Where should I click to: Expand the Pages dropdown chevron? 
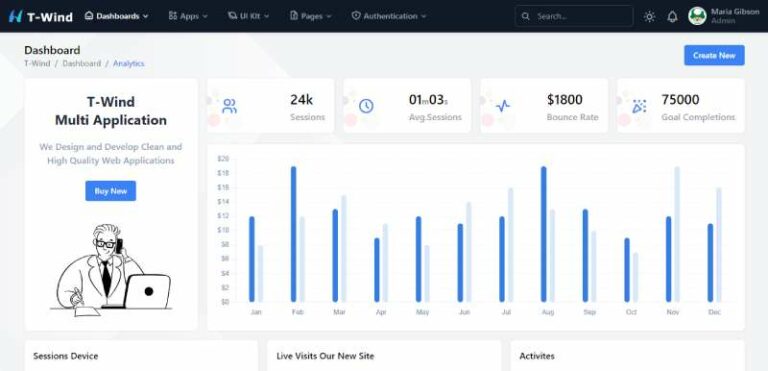(329, 16)
